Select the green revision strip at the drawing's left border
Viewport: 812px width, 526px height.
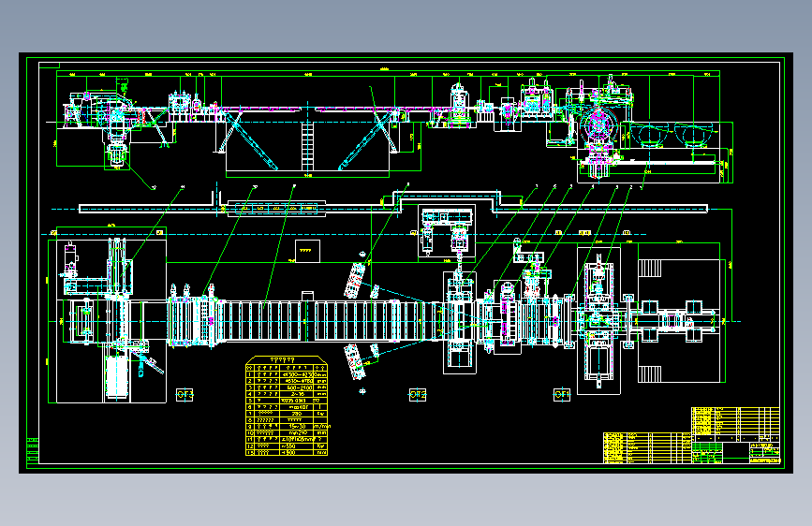pos(33,450)
